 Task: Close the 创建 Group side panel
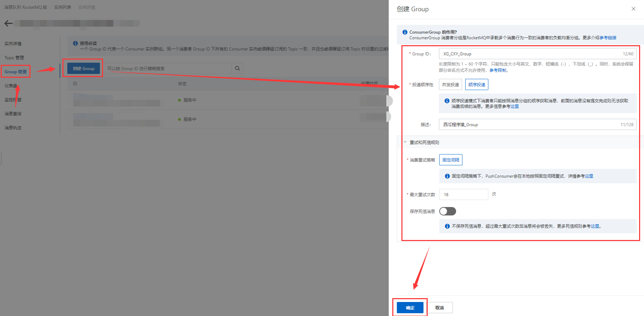(634, 8)
